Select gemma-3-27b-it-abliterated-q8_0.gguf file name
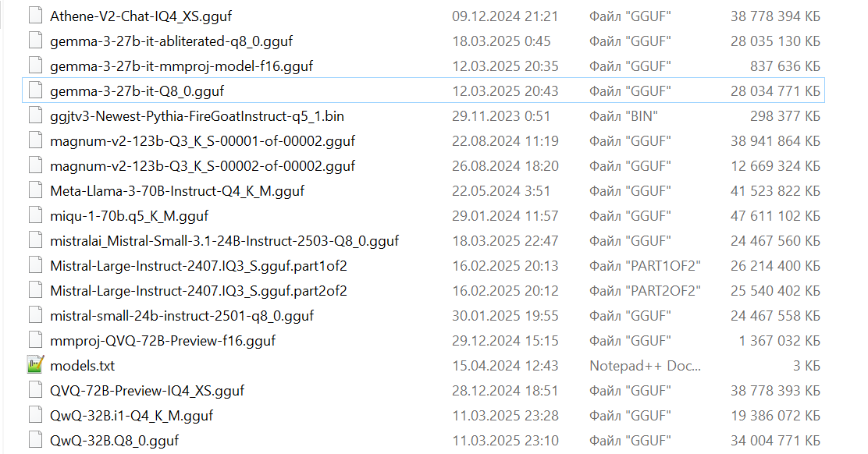 point(171,41)
